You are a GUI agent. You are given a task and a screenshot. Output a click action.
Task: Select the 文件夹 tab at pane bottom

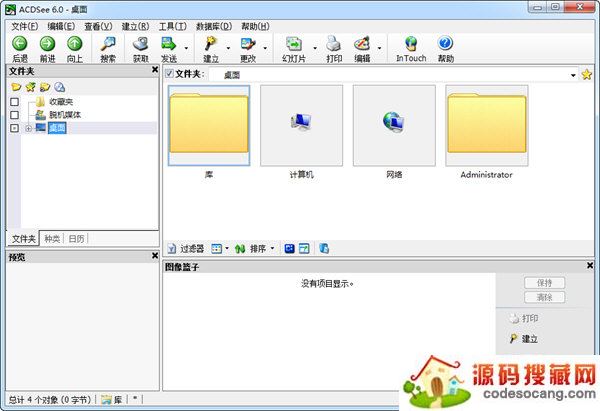(x=23, y=239)
